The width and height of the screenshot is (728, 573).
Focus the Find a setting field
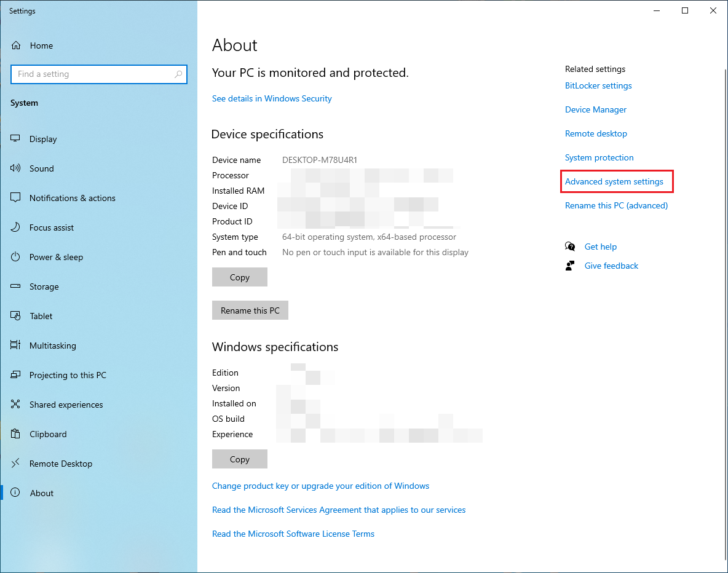click(92, 74)
